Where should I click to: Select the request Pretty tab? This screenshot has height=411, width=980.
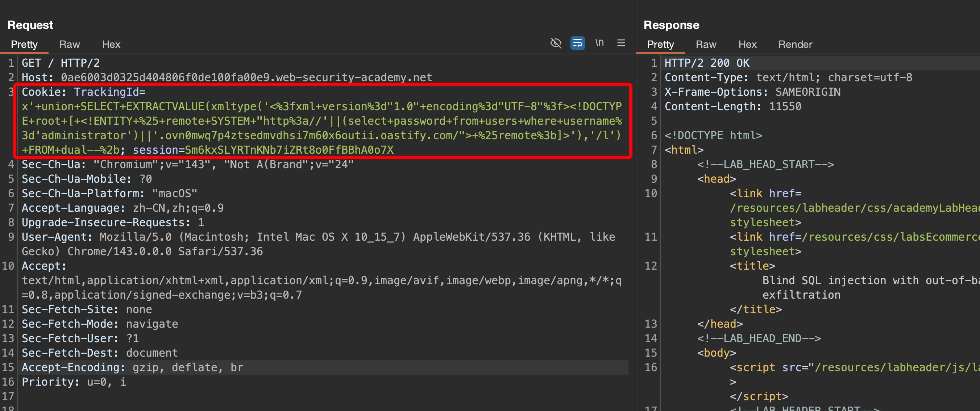[24, 45]
